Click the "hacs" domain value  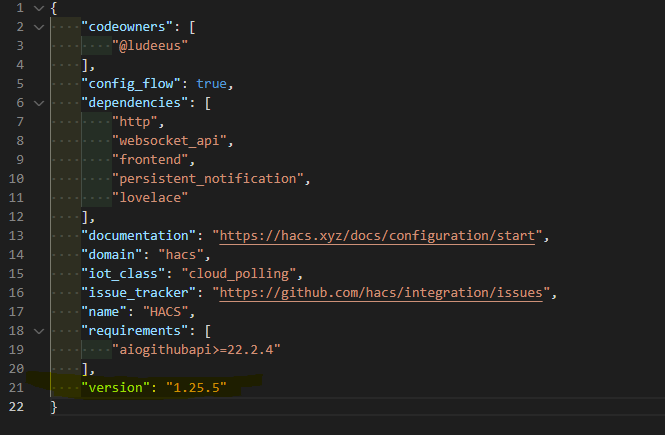tap(181, 255)
